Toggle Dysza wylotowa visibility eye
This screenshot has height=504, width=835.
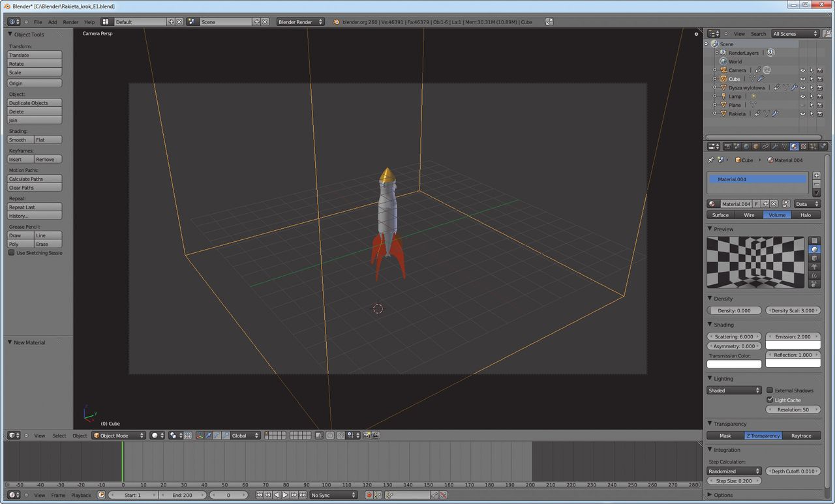802,87
